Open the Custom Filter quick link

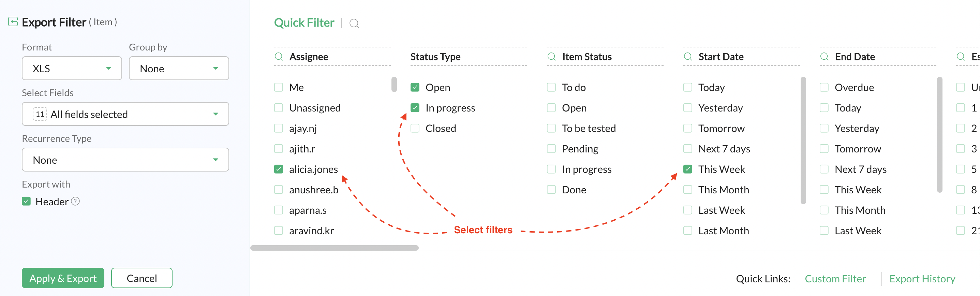click(835, 279)
